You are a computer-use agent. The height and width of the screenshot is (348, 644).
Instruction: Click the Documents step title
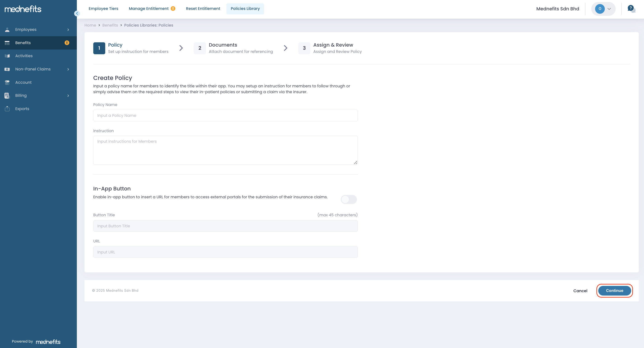pyautogui.click(x=223, y=45)
